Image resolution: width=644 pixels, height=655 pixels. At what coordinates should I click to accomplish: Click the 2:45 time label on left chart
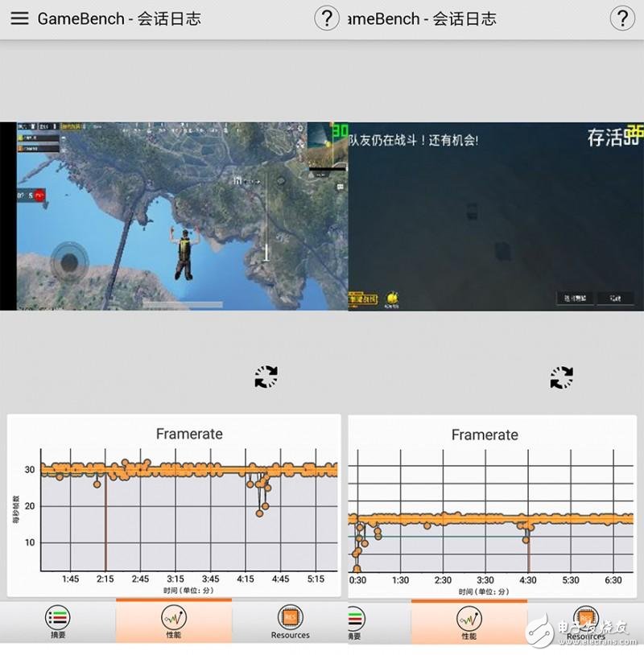[x=140, y=579]
